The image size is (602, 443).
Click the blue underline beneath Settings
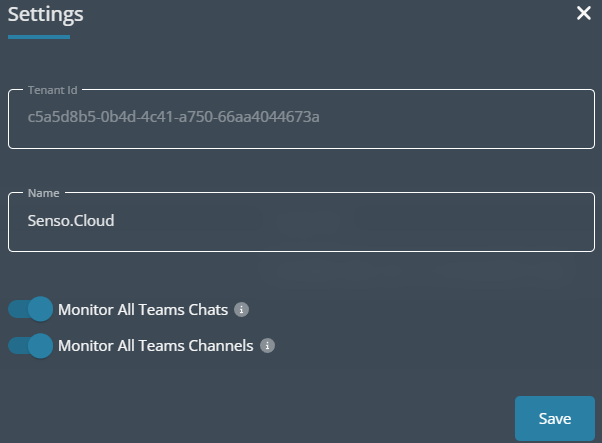point(39,37)
